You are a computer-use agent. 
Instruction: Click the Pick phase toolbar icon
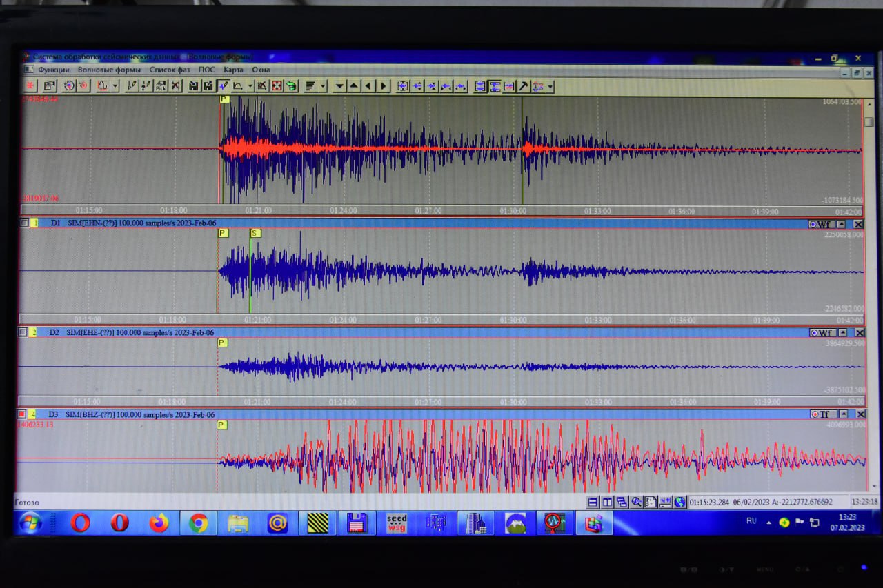161,86
